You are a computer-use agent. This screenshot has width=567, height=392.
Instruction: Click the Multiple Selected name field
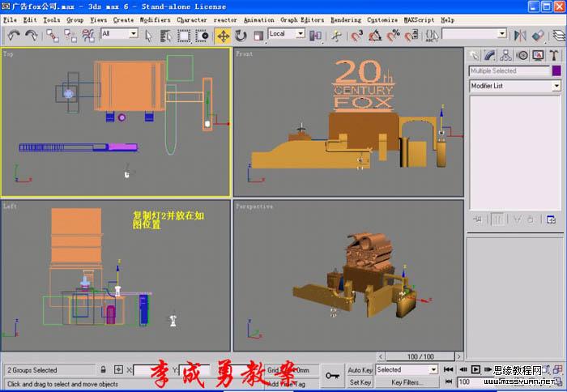509,71
